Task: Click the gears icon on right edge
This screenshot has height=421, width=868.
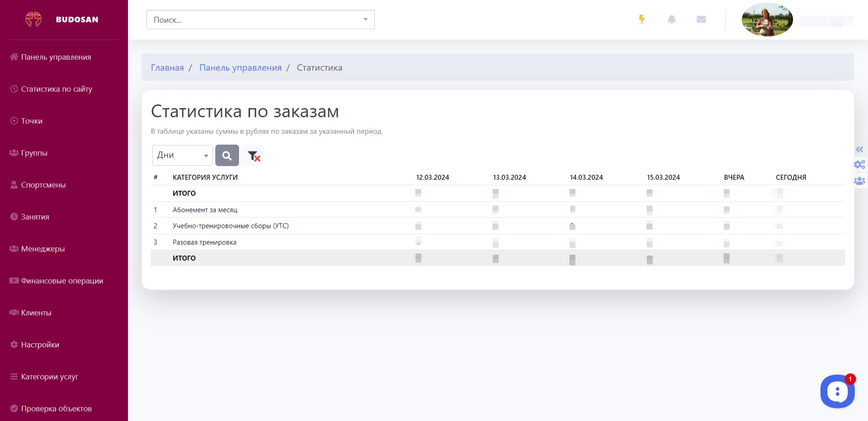Action: tap(859, 164)
